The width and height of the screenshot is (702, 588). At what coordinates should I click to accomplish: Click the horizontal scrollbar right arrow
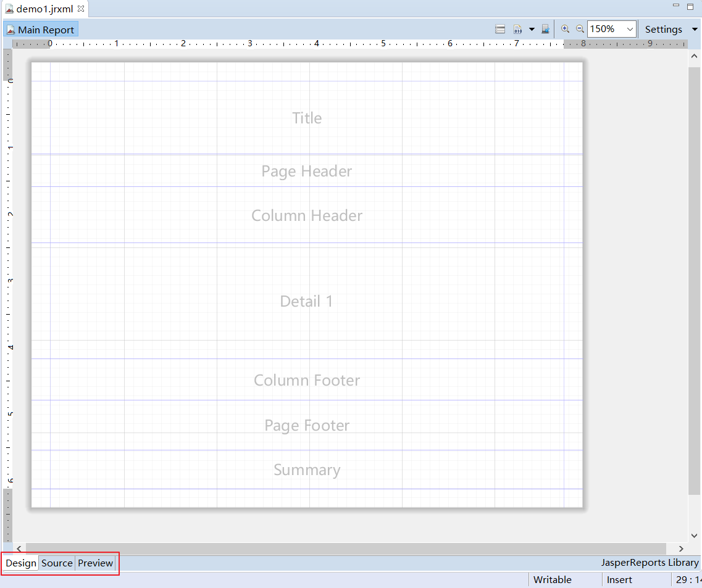pos(681,549)
